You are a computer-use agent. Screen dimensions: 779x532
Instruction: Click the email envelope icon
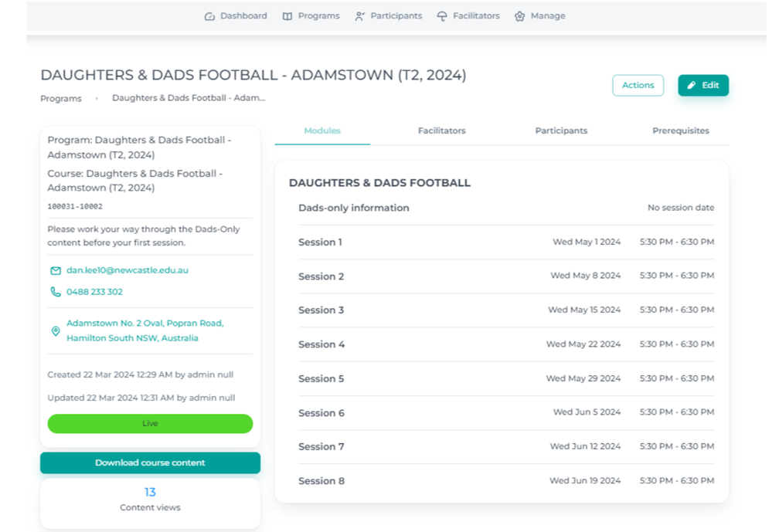[x=56, y=271]
